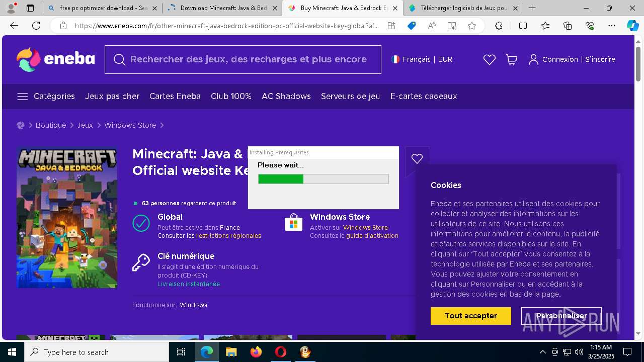Open the Edge profile avatar
The height and width of the screenshot is (362, 644).
click(11, 8)
